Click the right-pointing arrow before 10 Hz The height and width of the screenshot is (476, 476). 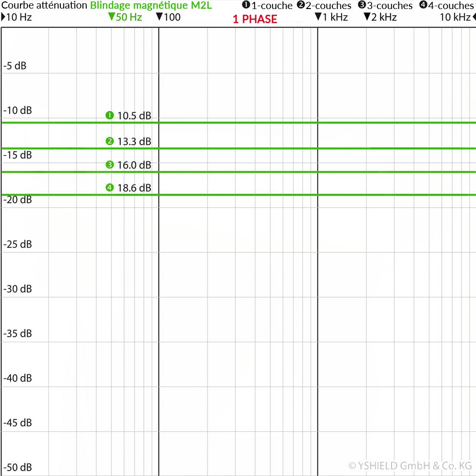[x=3, y=17]
